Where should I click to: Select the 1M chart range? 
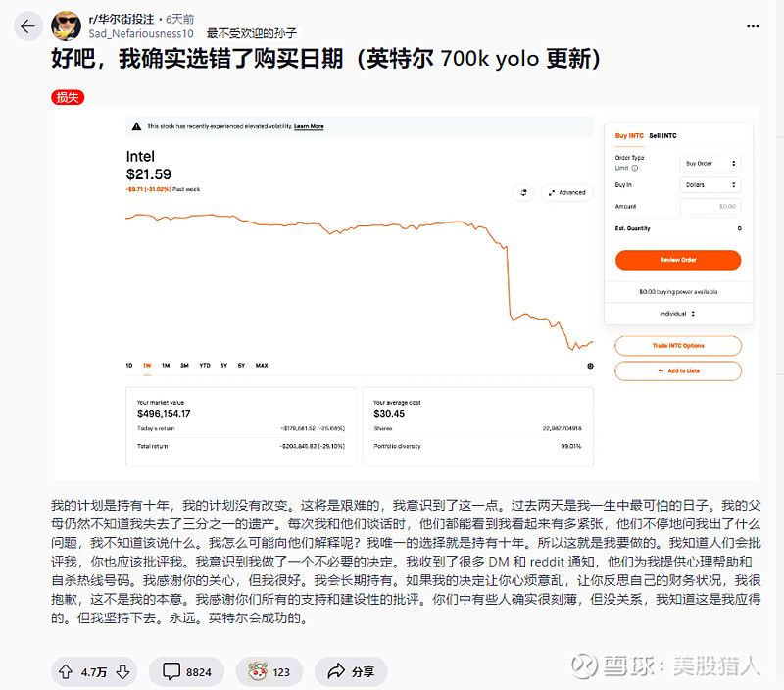(x=166, y=366)
